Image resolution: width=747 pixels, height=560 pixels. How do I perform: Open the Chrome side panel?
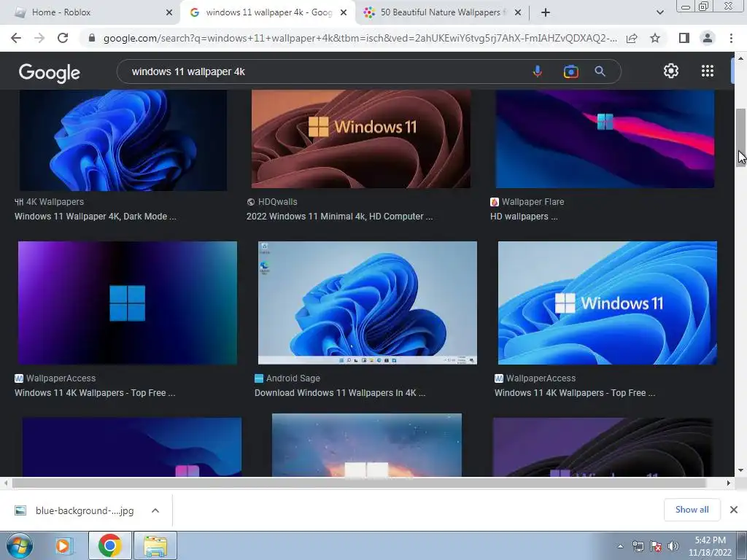click(684, 38)
